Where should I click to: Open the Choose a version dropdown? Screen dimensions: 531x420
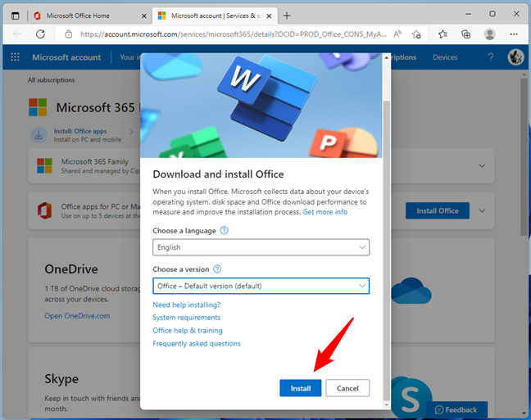261,286
